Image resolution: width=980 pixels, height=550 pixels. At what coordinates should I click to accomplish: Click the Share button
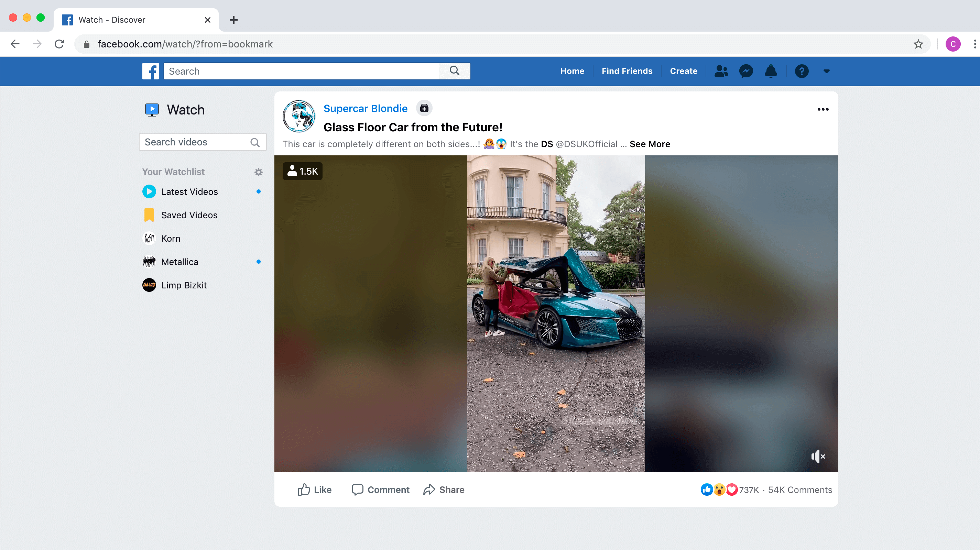[x=444, y=490]
